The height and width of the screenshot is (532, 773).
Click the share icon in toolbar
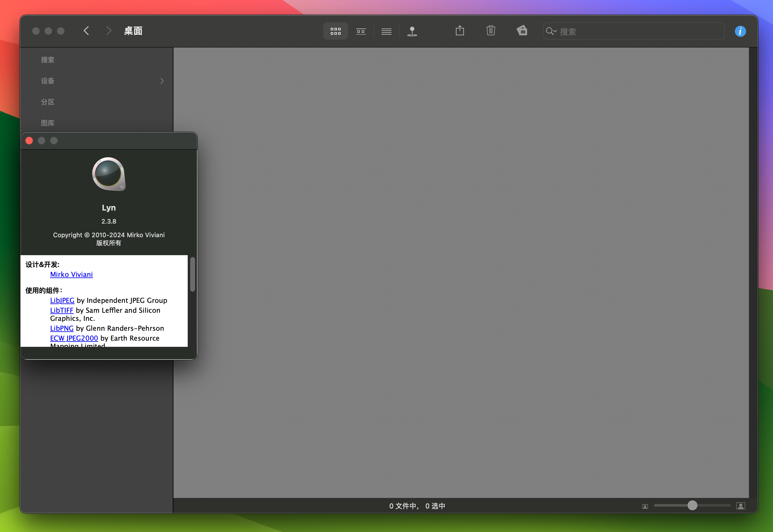click(460, 31)
